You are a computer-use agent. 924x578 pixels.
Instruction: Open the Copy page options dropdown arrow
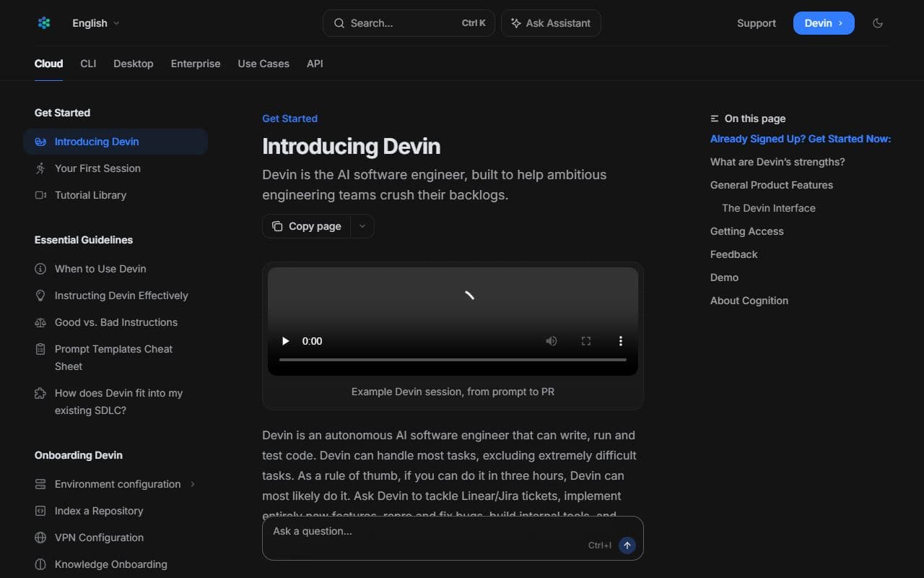[x=362, y=226]
